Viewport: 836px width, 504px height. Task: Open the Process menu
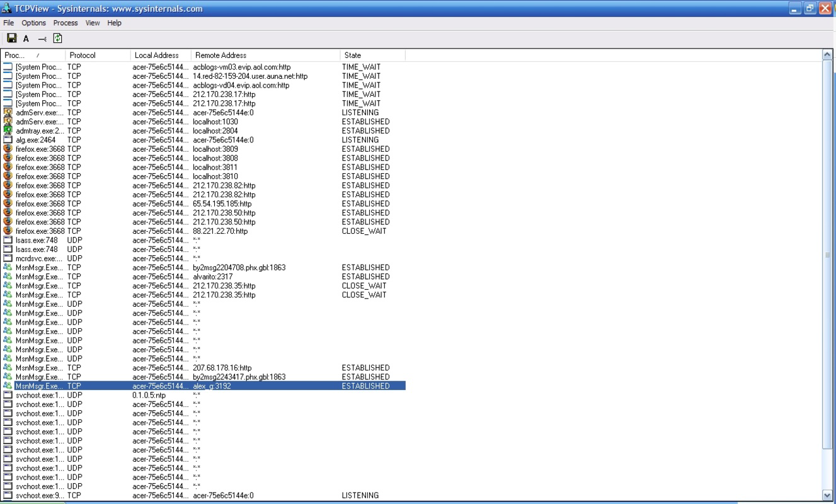[65, 23]
